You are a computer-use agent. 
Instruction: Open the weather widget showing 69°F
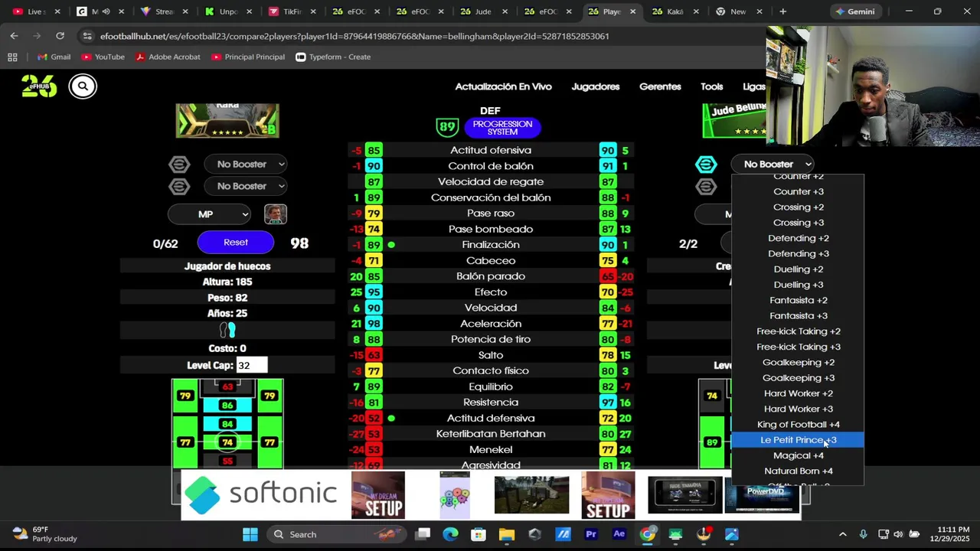(x=46, y=534)
